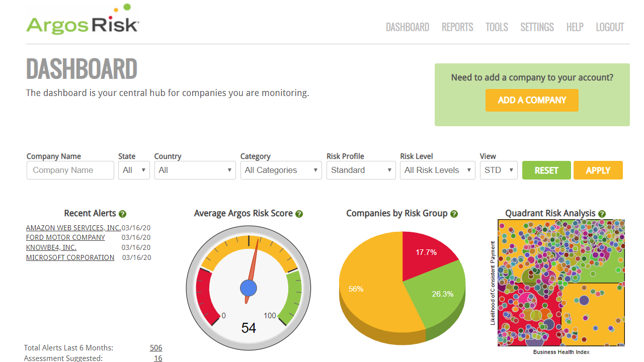Image resolution: width=644 pixels, height=362 pixels.
Task: Open Ford Motor Company alert link
Action: 65,237
